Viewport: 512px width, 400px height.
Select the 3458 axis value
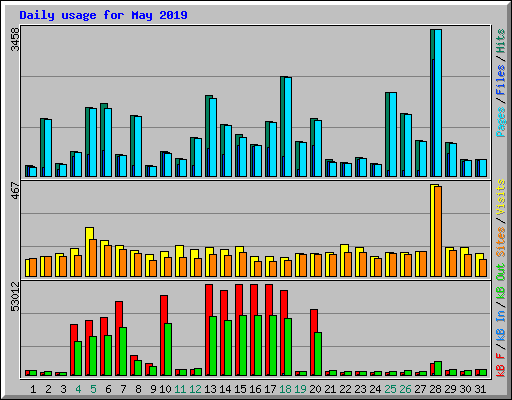pyautogui.click(x=15, y=39)
